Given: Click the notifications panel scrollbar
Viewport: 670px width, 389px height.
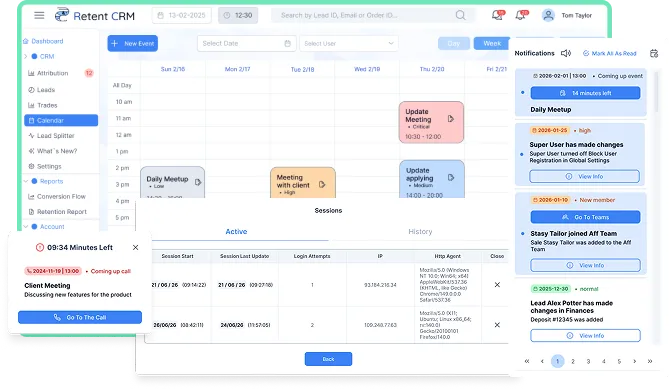Looking at the screenshot, I should coord(657,92).
